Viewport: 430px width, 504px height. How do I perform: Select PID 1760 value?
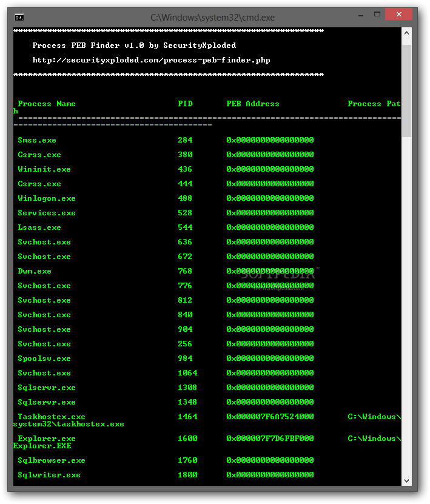coord(187,460)
